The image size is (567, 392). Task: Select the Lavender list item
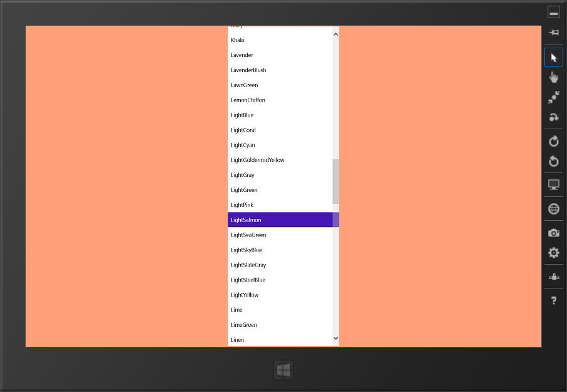[280, 55]
